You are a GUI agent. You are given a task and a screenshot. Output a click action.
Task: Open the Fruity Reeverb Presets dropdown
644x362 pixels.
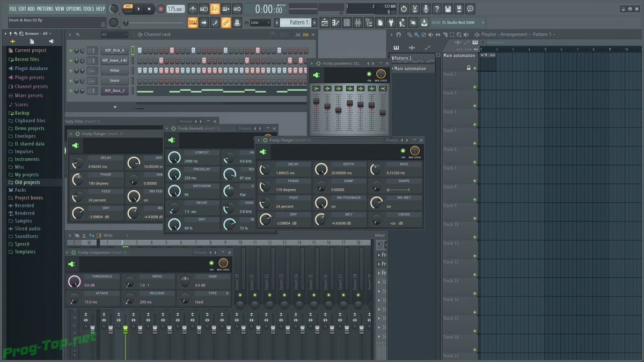[x=245, y=129]
